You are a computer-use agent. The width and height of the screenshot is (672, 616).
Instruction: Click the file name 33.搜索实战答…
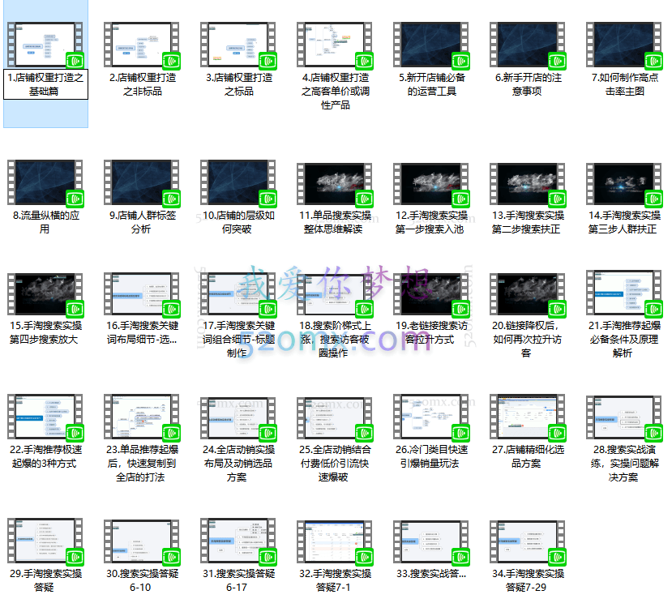(431, 574)
